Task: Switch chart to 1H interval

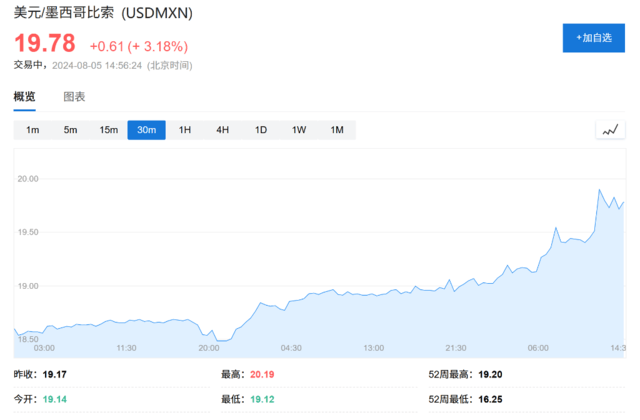Action: (x=184, y=130)
